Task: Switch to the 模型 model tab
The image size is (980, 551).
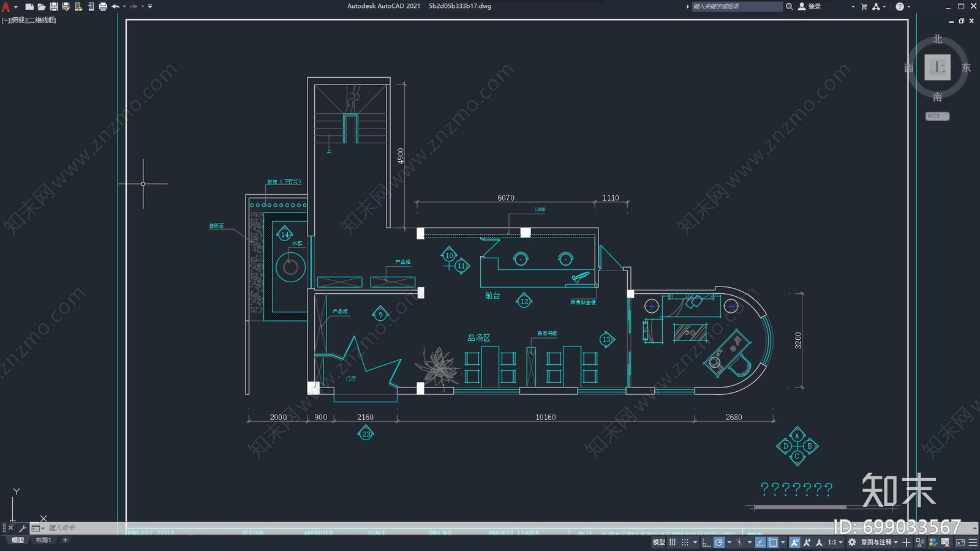Action: click(18, 540)
